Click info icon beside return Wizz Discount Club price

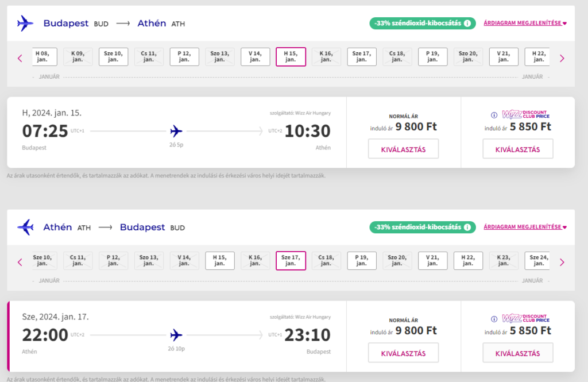(x=494, y=319)
